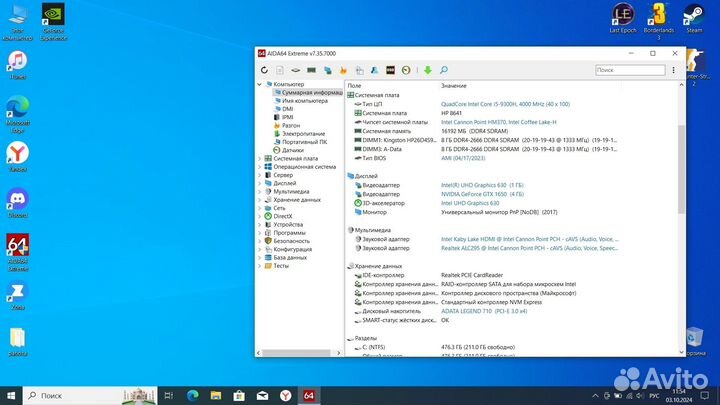Open the Realtek ALC295 sound adapter link
The height and width of the screenshot is (405, 720).
529,248
